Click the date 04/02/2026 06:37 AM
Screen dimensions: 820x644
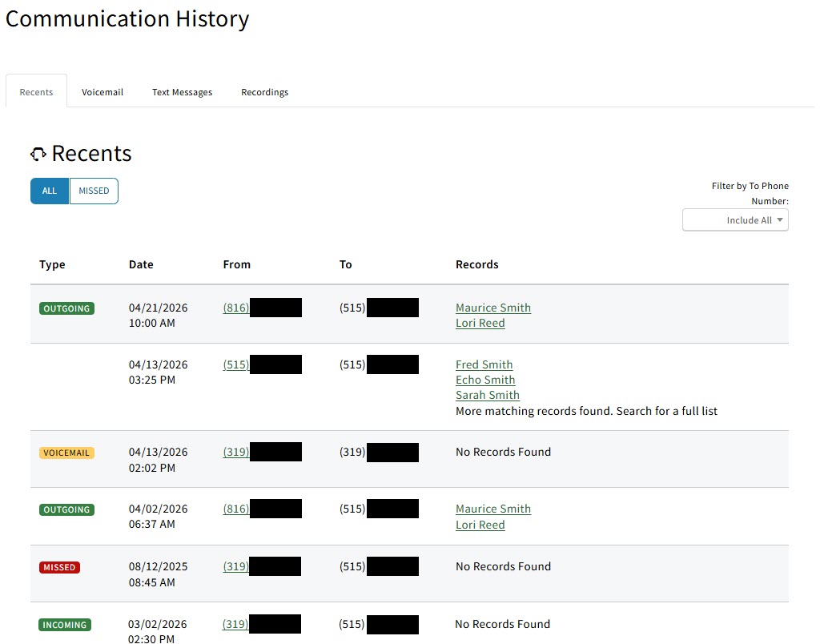click(158, 517)
